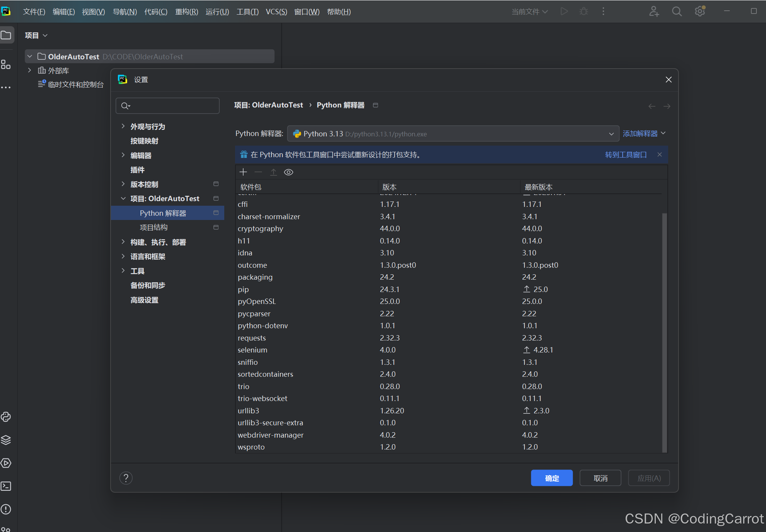Open the current file run configuration dropdown

(x=530, y=12)
